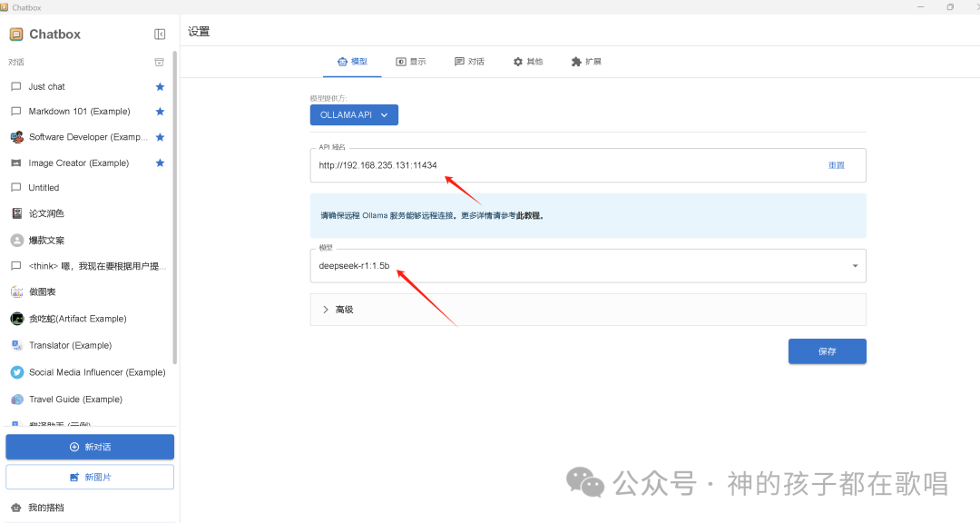This screenshot has height=523, width=980.
Task: Click the 爆款文案 avatar icon
Action: coord(17,241)
